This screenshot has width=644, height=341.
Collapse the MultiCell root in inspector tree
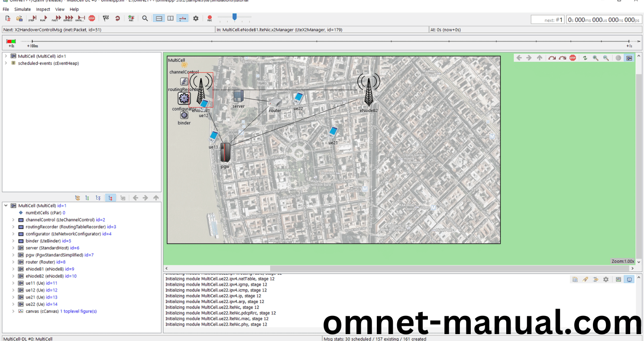(x=6, y=206)
